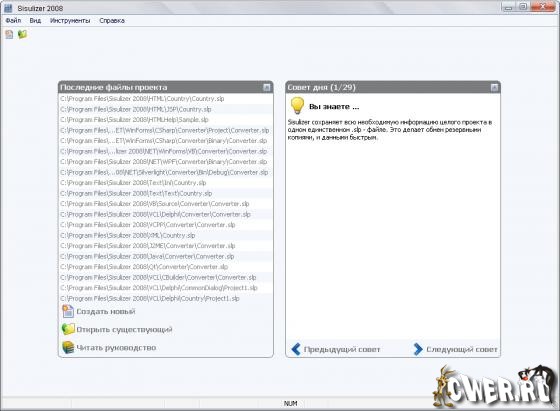Collapse the Совет дня panel

pos(494,87)
